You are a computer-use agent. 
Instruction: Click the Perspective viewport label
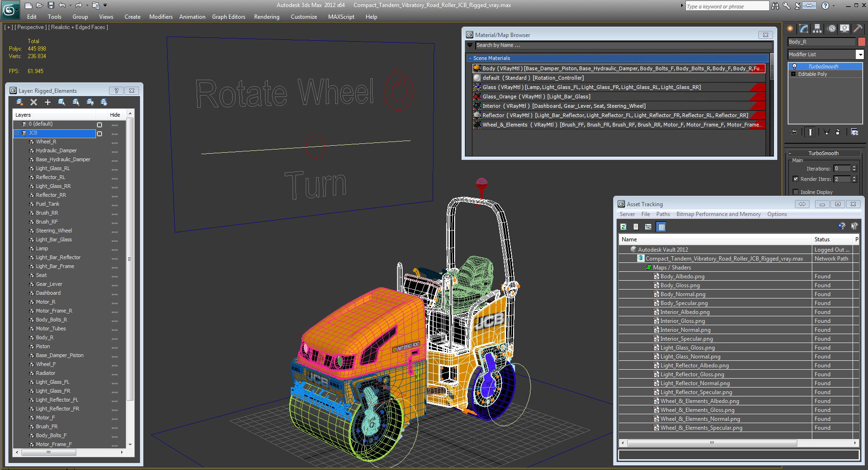(30, 27)
